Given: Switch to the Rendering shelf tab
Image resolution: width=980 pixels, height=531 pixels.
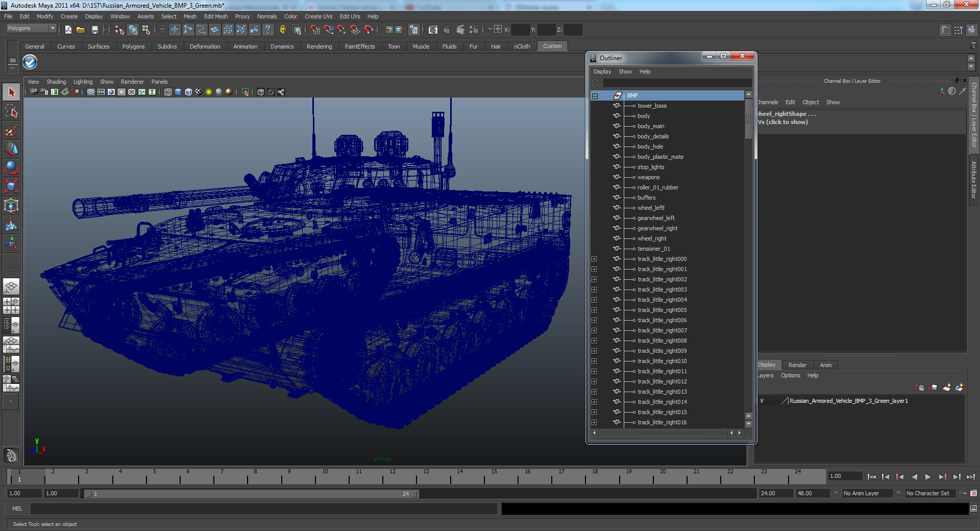Looking at the screenshot, I should point(319,46).
